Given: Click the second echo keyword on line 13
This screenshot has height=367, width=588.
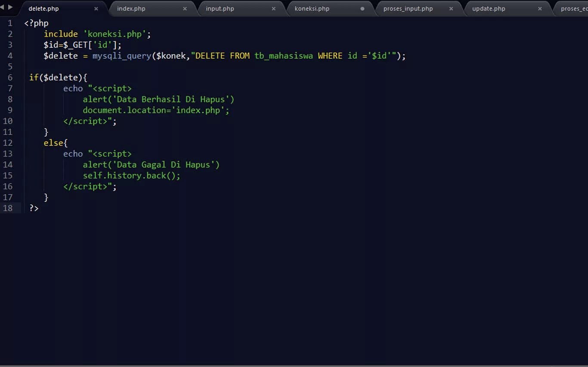Looking at the screenshot, I should [73, 154].
